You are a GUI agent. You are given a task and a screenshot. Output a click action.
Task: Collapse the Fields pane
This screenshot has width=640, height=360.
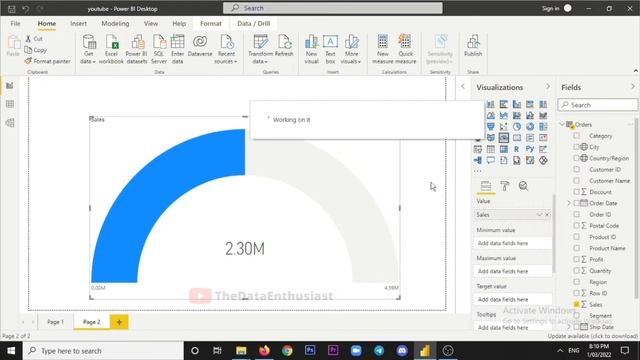tap(633, 87)
